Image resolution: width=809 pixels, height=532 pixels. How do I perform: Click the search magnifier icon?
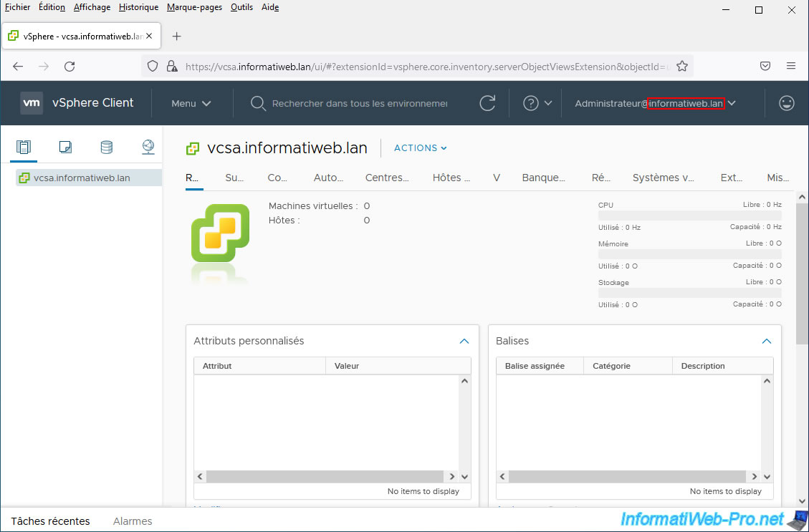point(257,103)
